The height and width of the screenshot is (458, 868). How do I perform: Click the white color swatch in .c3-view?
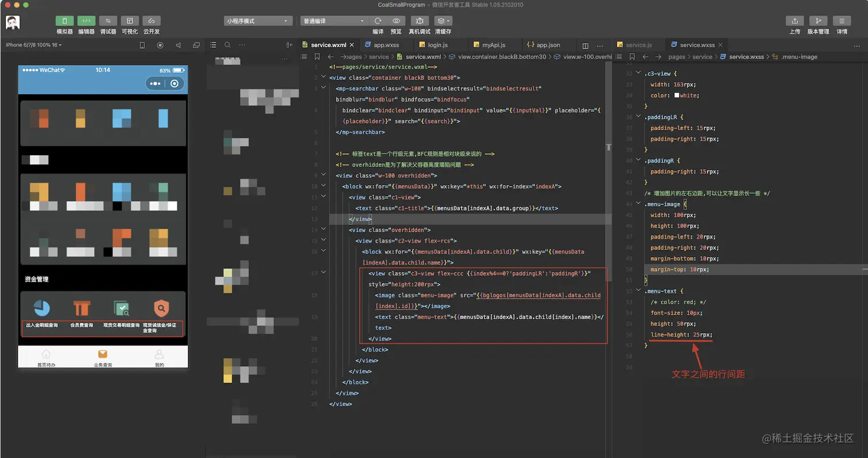click(677, 95)
